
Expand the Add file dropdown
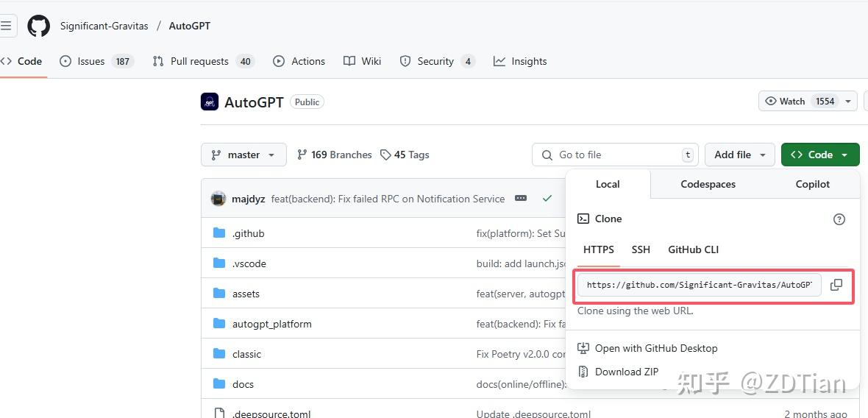point(739,155)
